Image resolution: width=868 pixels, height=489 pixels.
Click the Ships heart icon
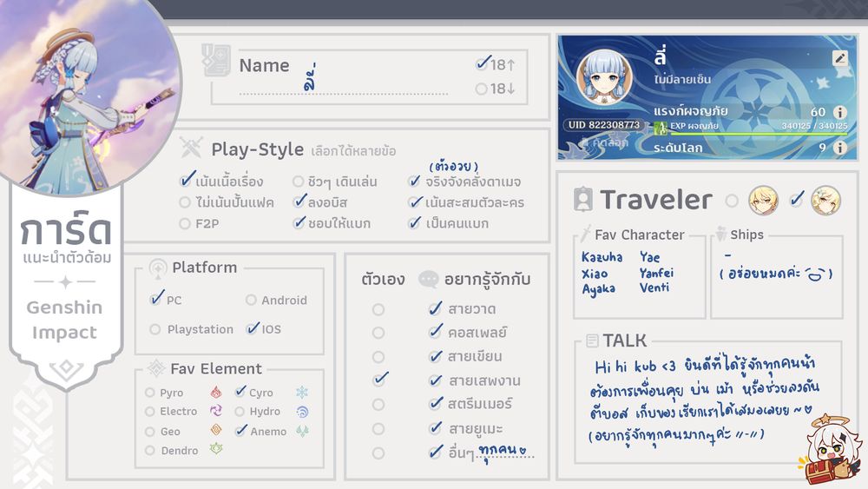tap(720, 235)
